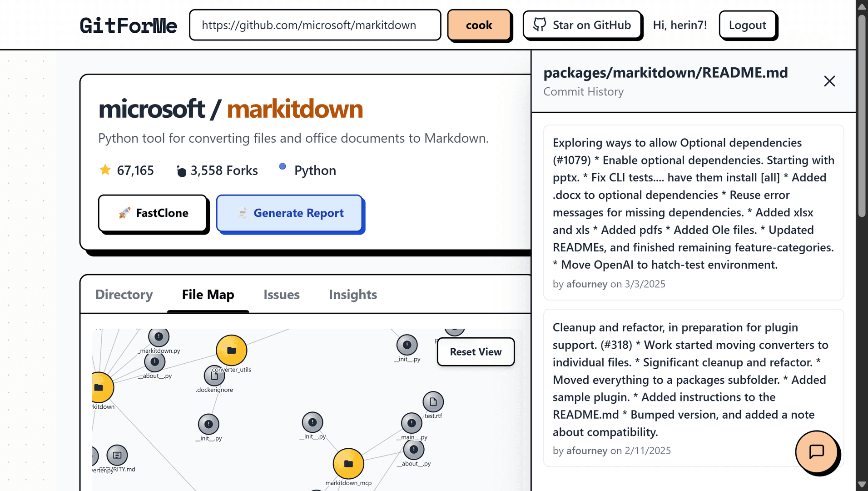Screen dimensions: 868x491
Task: Close the commit history panel
Action: pyautogui.click(x=829, y=81)
